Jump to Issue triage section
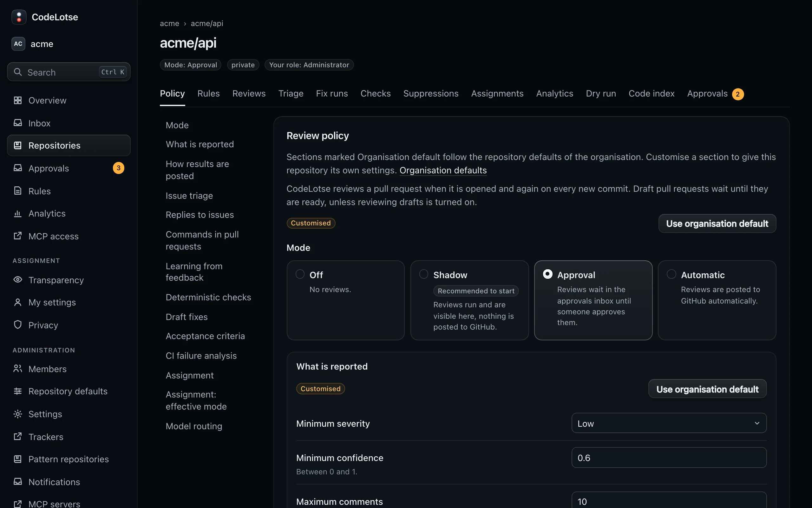812x508 pixels. (189, 196)
